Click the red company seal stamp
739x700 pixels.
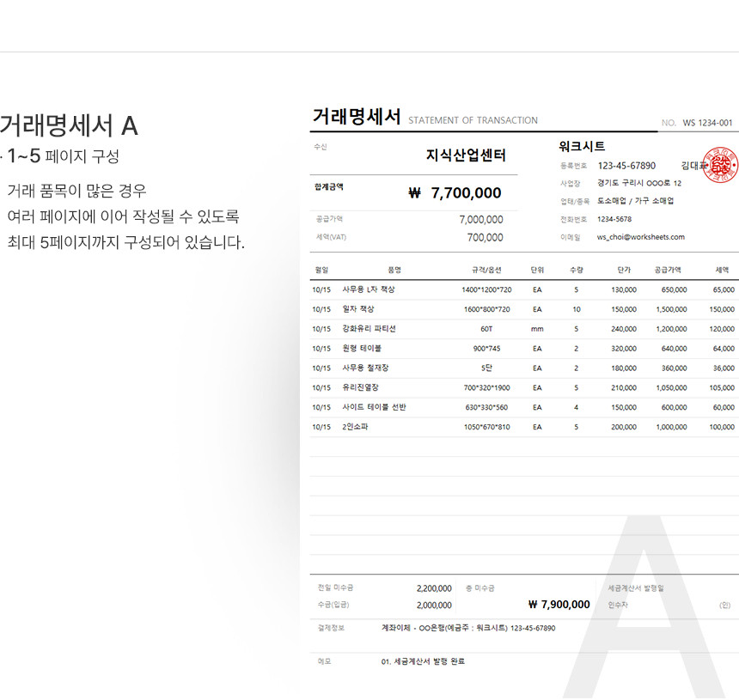[720, 166]
